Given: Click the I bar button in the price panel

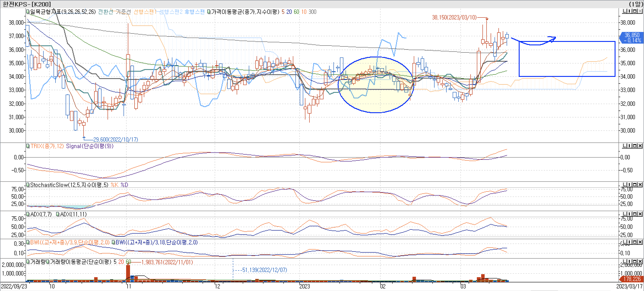Looking at the screenshot, I should coord(630,11).
